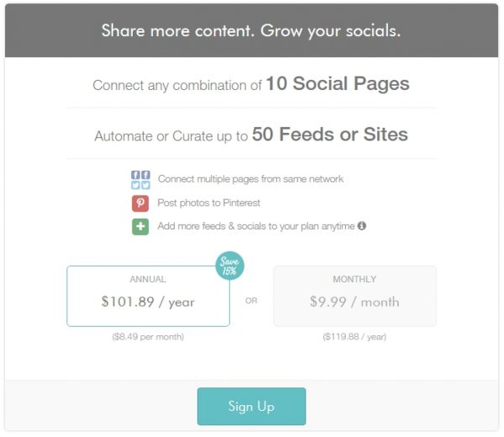
Task: Click the 'Post photos to Pinterest' text
Action: 208,203
